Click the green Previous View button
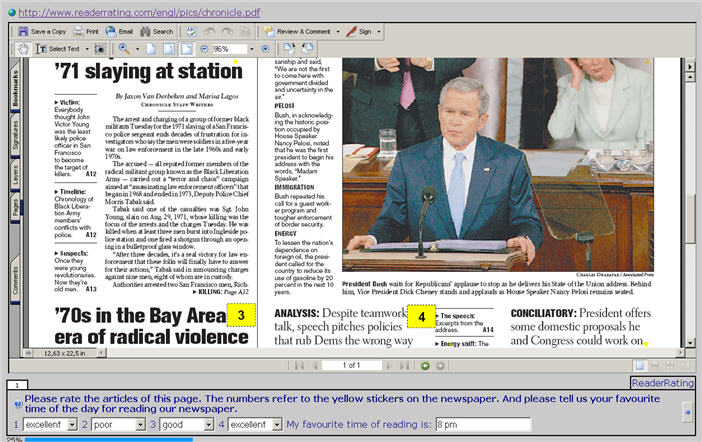This screenshot has width=702, height=442. point(425,366)
